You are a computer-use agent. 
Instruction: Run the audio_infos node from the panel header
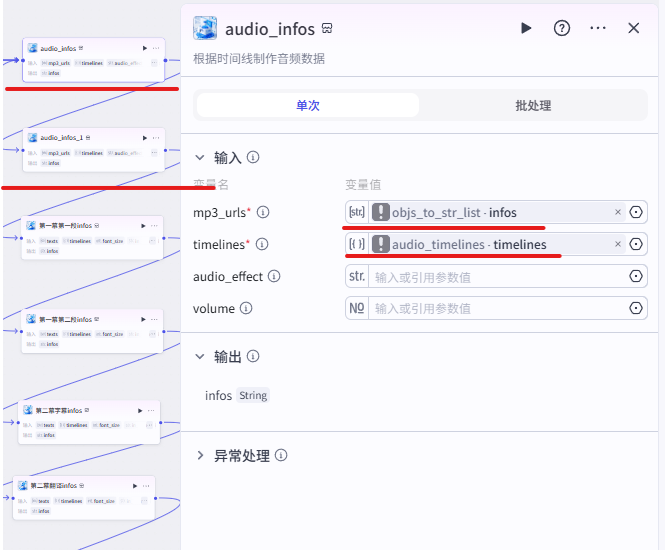526,28
